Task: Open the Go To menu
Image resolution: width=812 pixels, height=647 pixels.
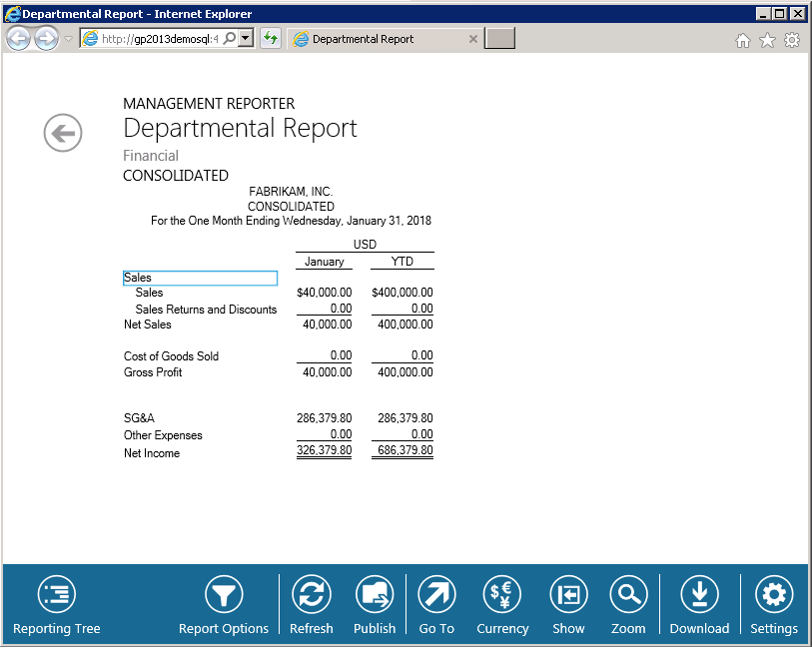Action: pos(436,596)
